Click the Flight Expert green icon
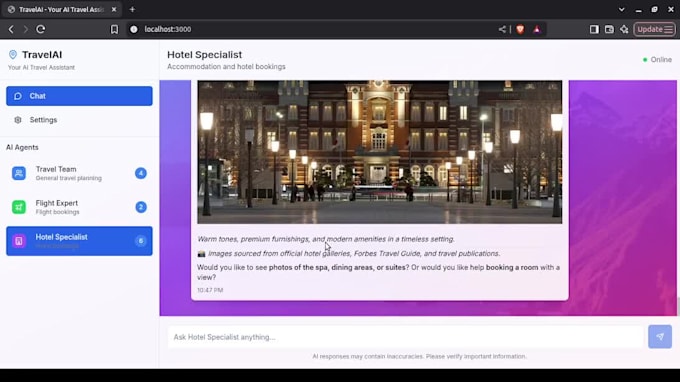This screenshot has height=382, width=680. point(19,207)
